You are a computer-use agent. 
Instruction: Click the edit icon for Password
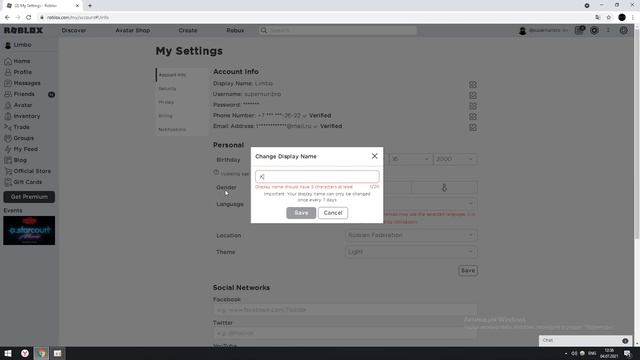473,106
